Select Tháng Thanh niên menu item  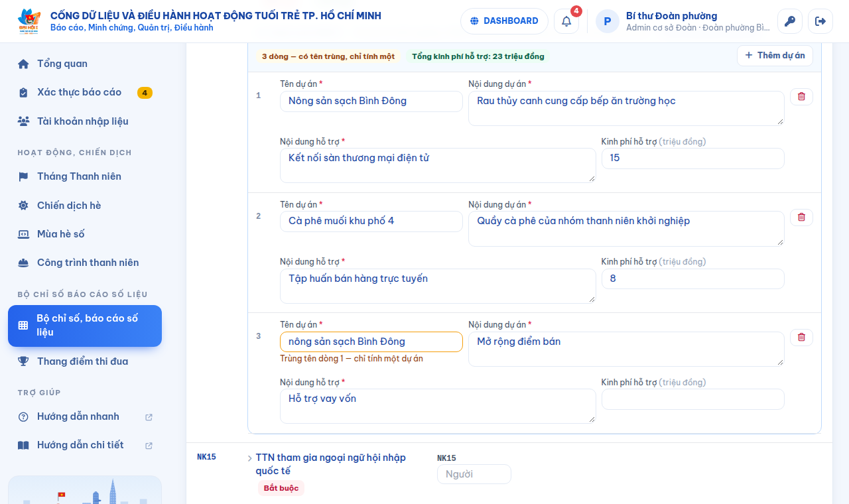click(85, 176)
